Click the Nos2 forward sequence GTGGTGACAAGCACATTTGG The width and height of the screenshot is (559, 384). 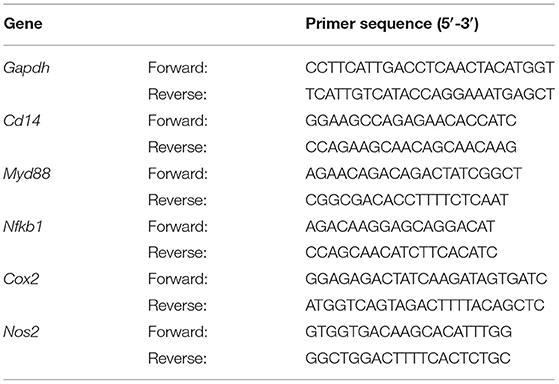(409, 332)
